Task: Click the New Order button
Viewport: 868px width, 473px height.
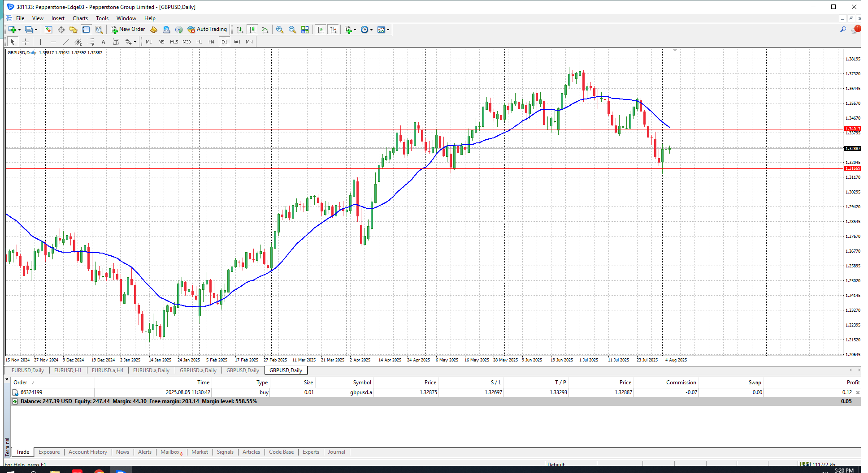Action: point(128,30)
